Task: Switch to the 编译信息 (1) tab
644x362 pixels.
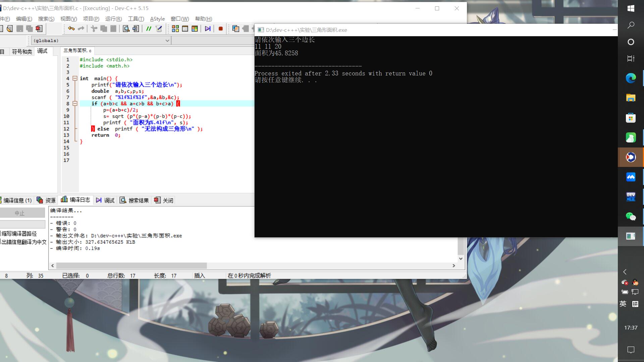Action: click(x=17, y=200)
